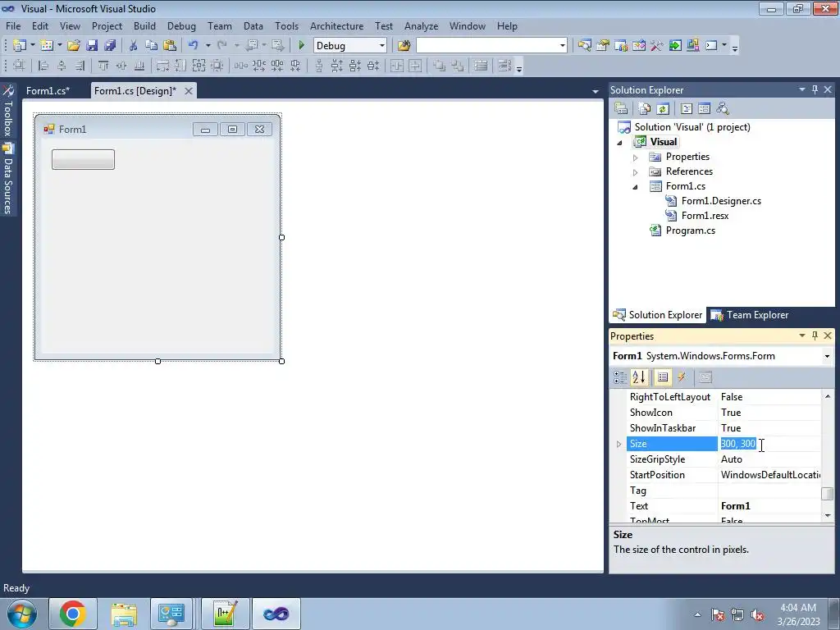This screenshot has height=630, width=840.
Task: Select Form1.Designer.cs in Solution Explorer
Action: [x=721, y=201]
